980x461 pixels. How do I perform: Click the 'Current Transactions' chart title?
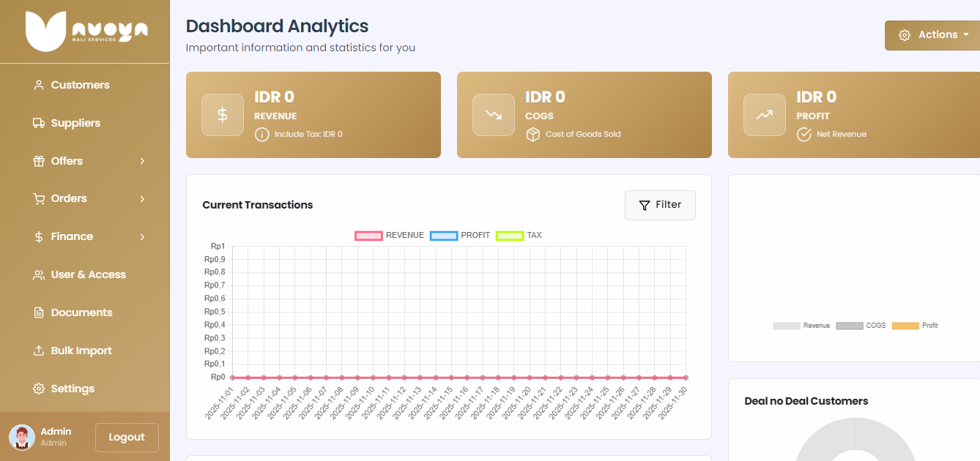[x=258, y=205]
